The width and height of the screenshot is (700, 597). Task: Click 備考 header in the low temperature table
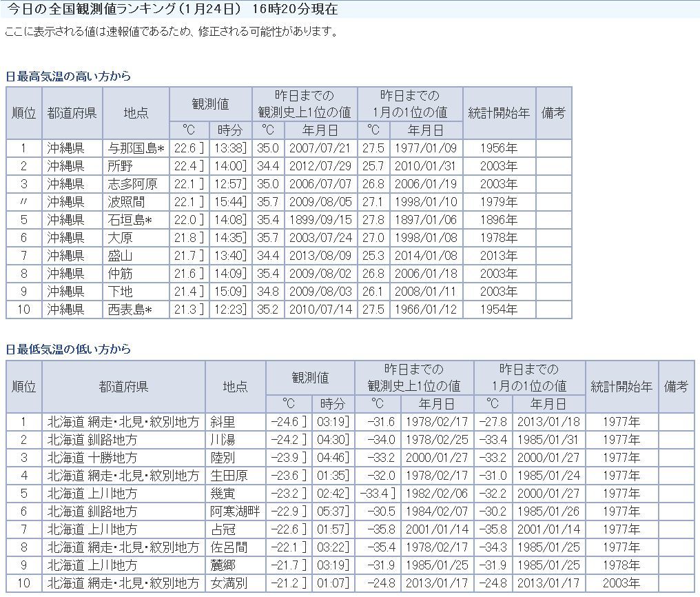point(676,386)
